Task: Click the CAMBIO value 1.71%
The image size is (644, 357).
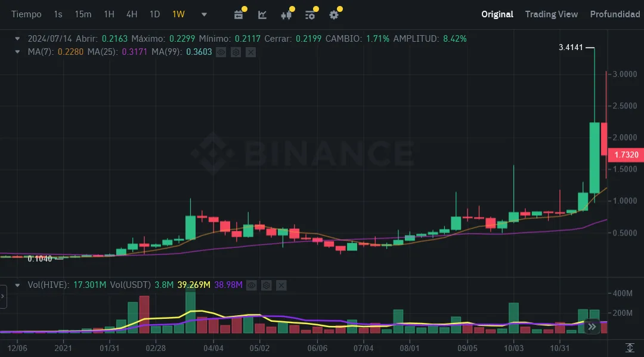Action: 377,39
